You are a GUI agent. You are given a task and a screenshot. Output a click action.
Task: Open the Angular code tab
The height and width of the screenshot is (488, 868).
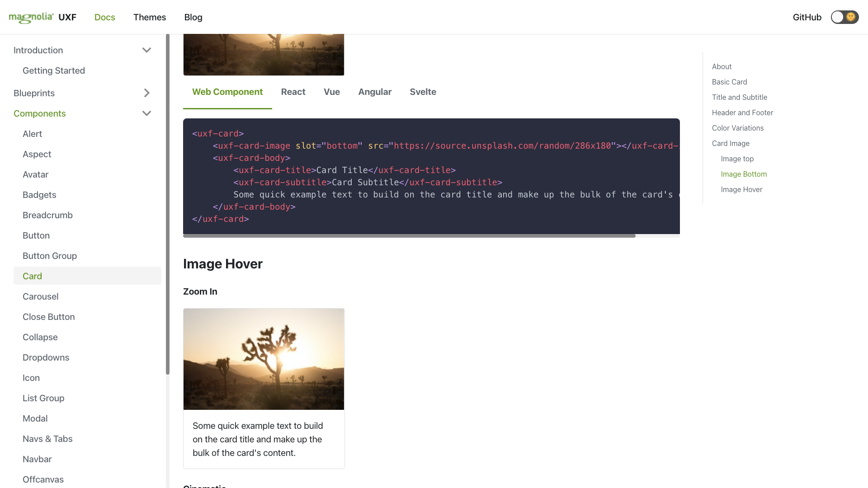(x=375, y=92)
